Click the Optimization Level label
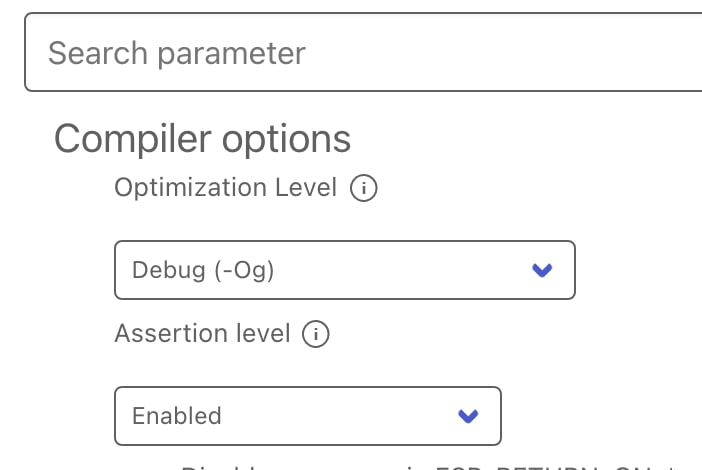702x470 pixels. [226, 188]
